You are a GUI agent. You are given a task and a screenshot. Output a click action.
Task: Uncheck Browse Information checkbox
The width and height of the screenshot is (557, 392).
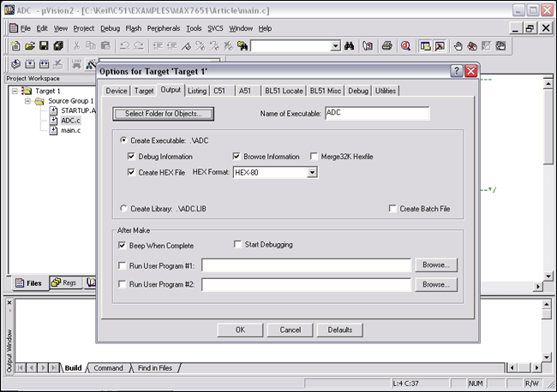pyautogui.click(x=237, y=156)
